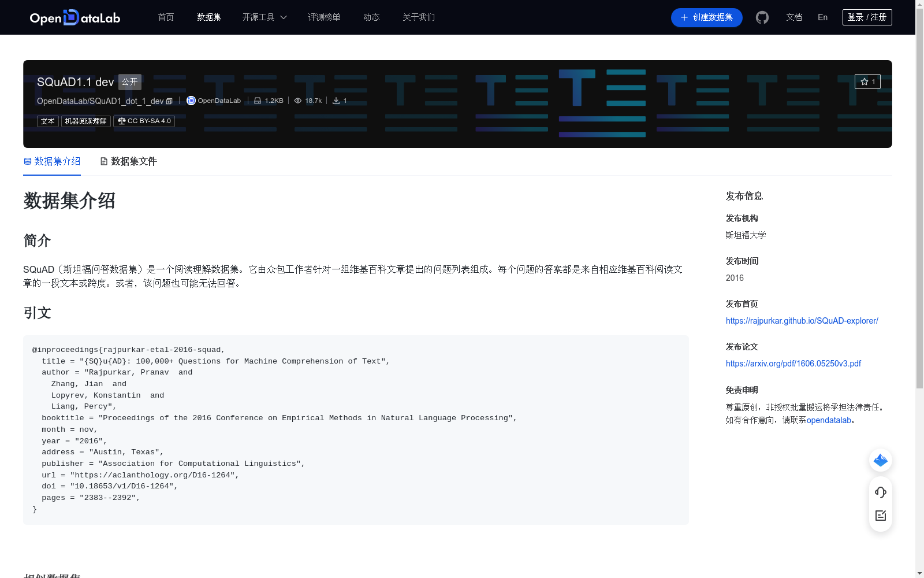Open 评测榜单 navigation item
Image resolution: width=924 pixels, height=578 pixels.
point(324,17)
